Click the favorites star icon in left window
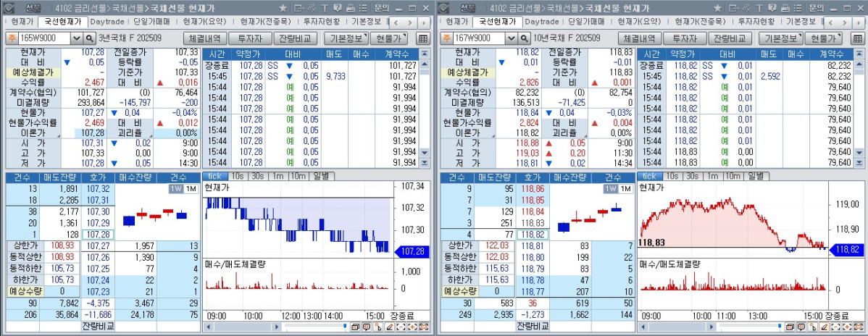Image resolution: width=868 pixels, height=336 pixels. tap(283, 7)
